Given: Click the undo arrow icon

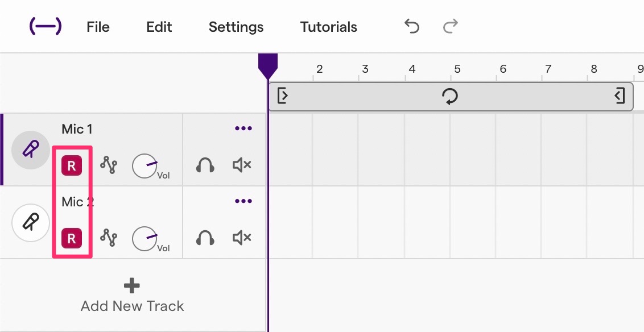Looking at the screenshot, I should [x=411, y=26].
